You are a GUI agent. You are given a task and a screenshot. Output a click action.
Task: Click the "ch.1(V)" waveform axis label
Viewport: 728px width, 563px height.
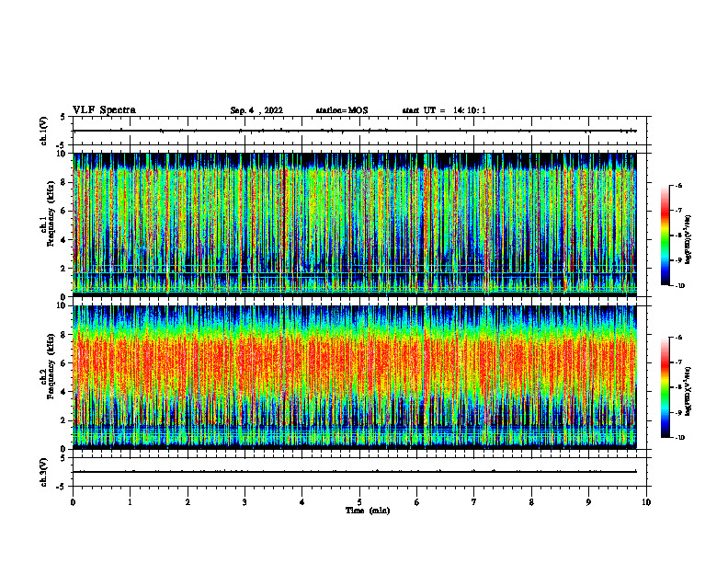(43, 131)
